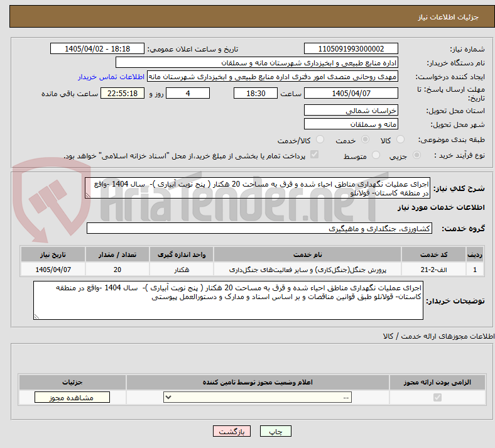Click the گروه خدمت field

[x=259, y=228]
